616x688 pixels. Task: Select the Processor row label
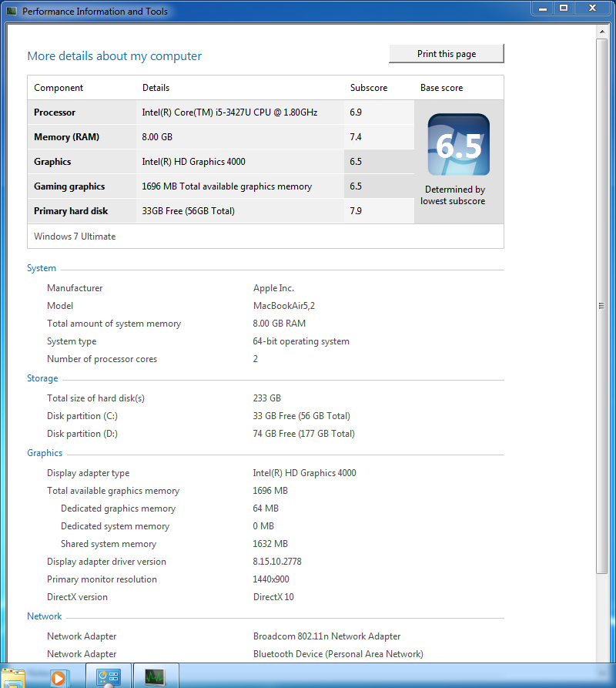pyautogui.click(x=55, y=112)
